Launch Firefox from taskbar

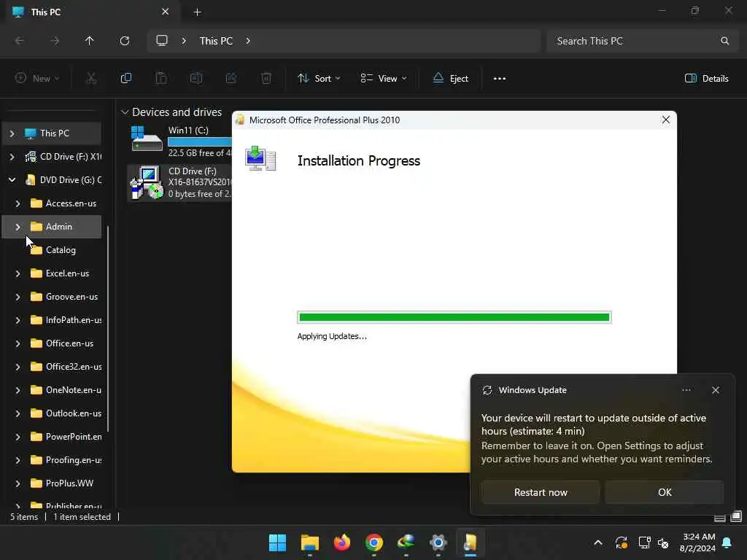tap(341, 542)
